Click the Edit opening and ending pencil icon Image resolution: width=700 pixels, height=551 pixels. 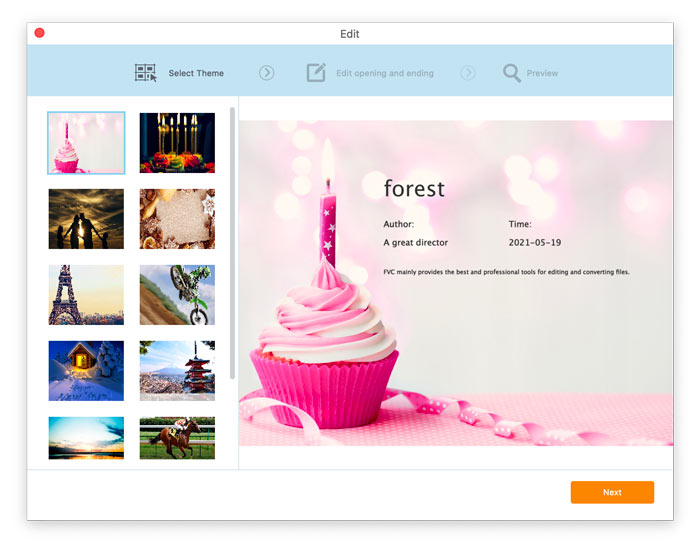pyautogui.click(x=316, y=72)
